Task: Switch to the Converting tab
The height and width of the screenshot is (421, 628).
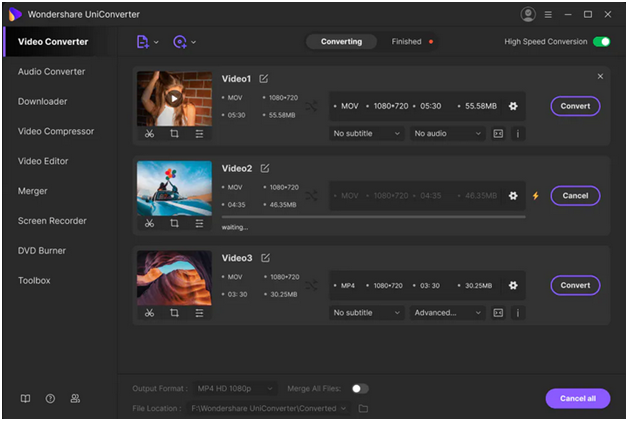Action: (341, 42)
